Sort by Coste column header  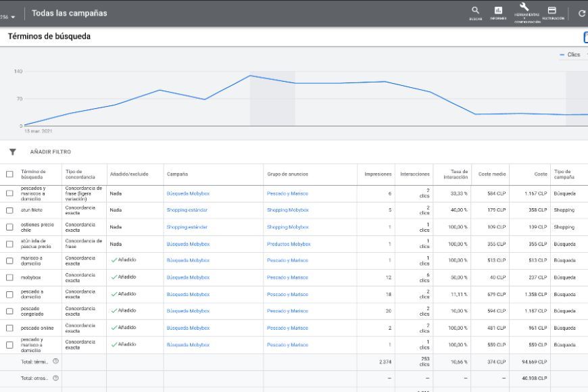tap(541, 174)
